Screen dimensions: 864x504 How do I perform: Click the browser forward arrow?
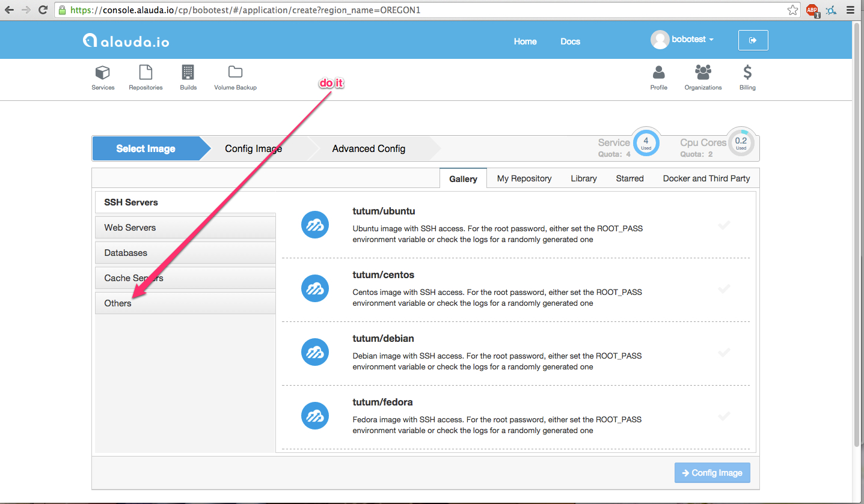pyautogui.click(x=26, y=10)
